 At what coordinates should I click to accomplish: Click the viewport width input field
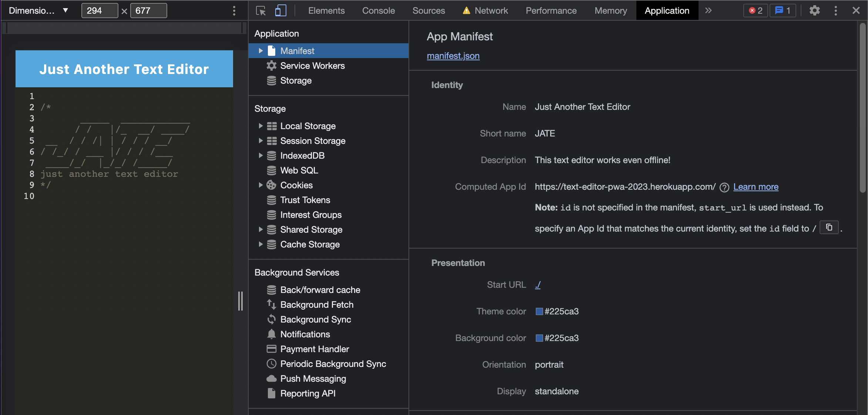pyautogui.click(x=99, y=11)
